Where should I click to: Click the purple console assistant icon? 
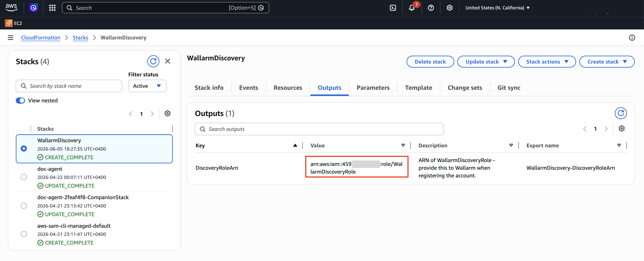click(x=33, y=8)
